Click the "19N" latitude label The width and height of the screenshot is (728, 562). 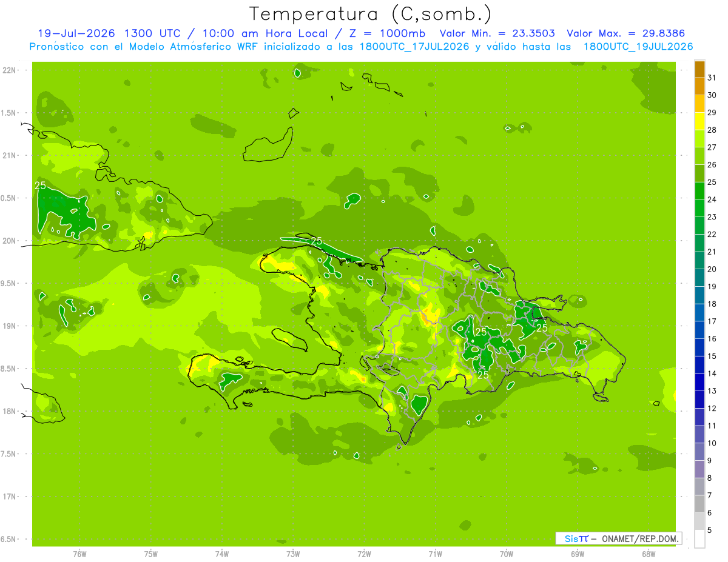coord(9,326)
